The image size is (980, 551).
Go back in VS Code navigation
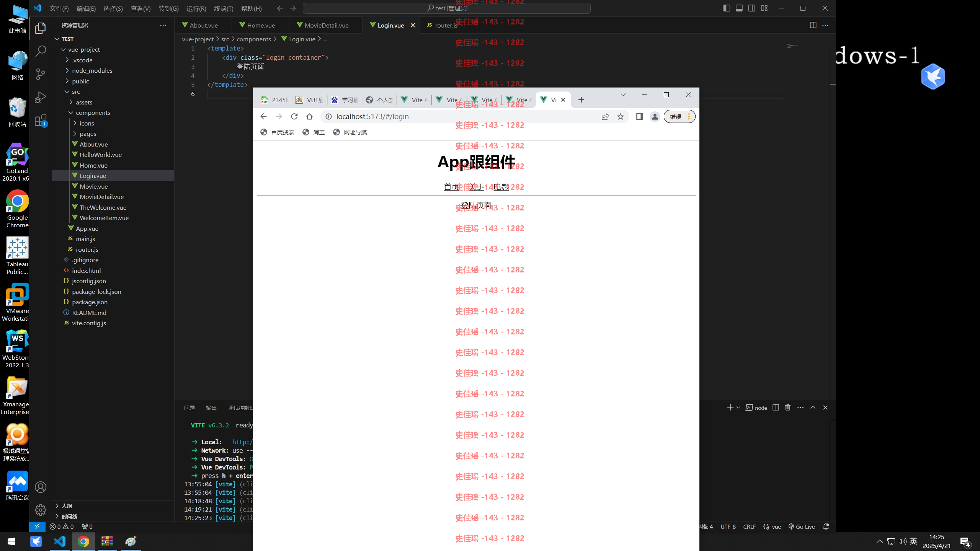coord(280,8)
